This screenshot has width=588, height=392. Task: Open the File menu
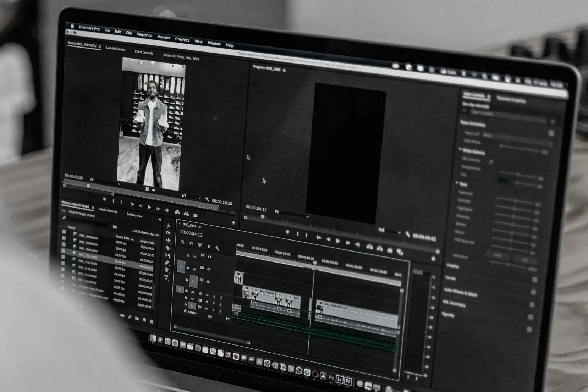point(107,31)
